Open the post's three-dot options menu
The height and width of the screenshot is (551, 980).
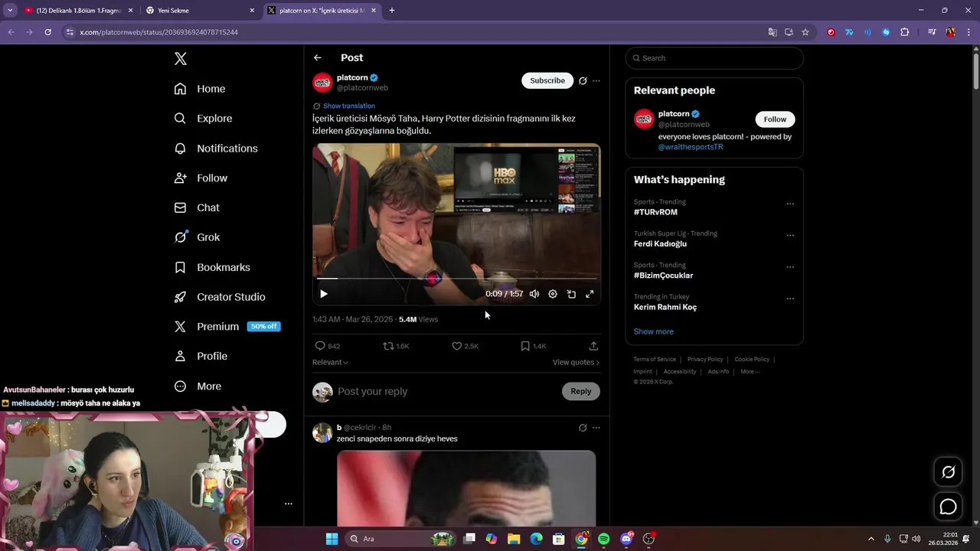point(596,80)
